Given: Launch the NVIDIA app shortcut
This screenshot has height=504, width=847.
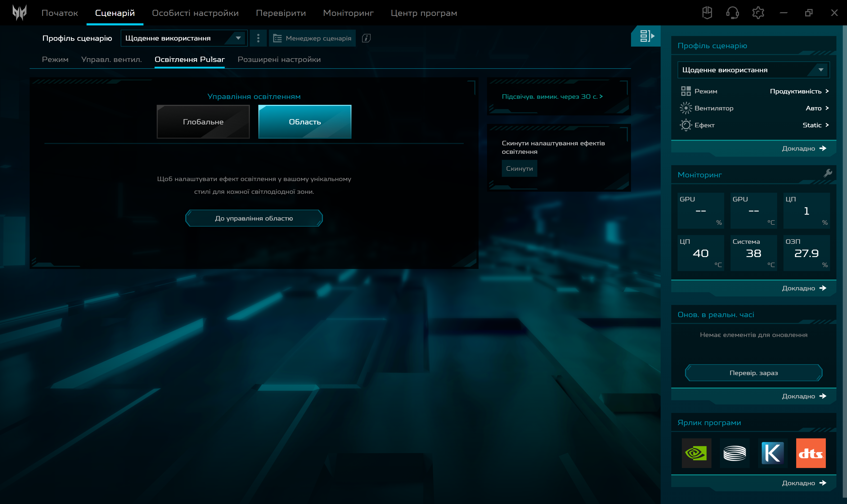Looking at the screenshot, I should click(x=696, y=453).
